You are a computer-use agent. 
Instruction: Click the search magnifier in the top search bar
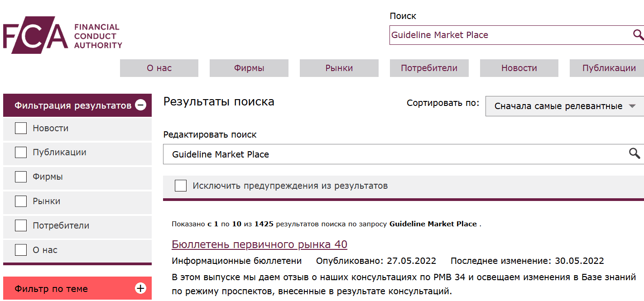[639, 34]
